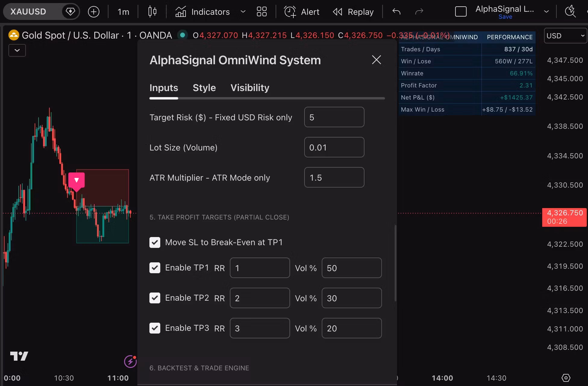Toggle the Enable TP1 checkbox
Image resolution: width=588 pixels, height=386 pixels.
click(155, 268)
